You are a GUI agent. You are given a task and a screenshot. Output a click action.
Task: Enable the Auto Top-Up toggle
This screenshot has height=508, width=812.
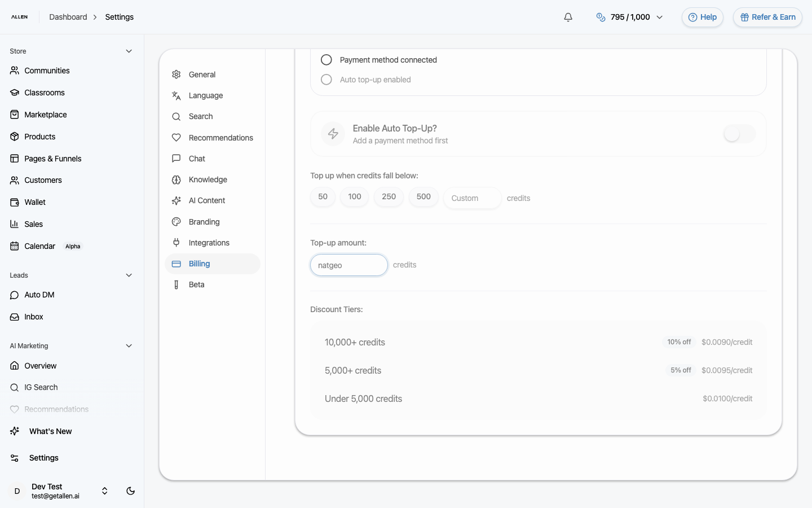point(739,134)
